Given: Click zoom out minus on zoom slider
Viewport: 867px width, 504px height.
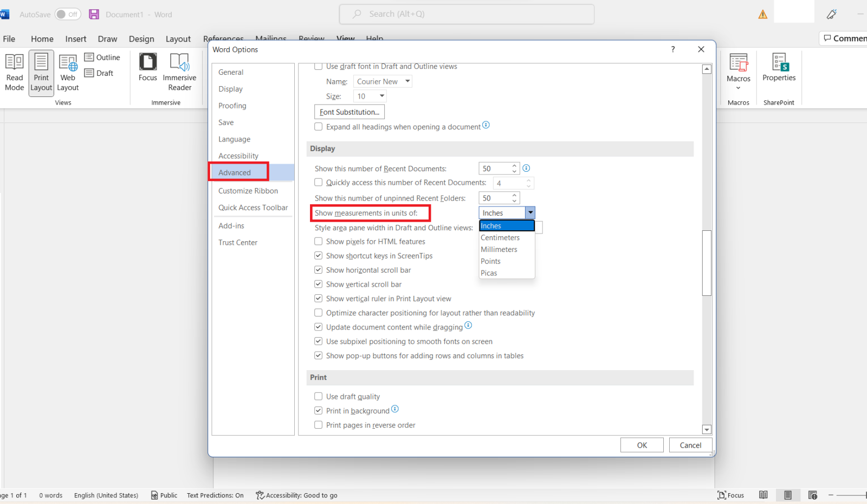Looking at the screenshot, I should pos(831,495).
